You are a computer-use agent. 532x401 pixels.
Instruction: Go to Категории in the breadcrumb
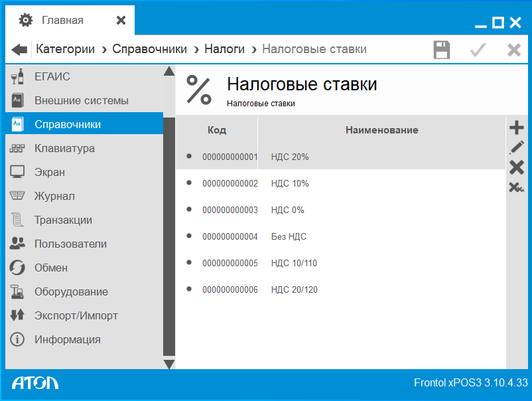(65, 49)
